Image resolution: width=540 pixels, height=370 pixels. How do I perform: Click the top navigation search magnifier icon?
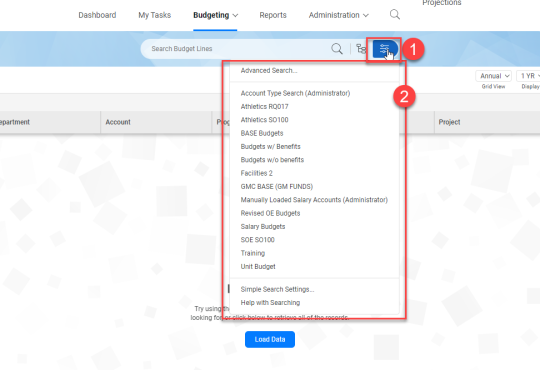(395, 14)
